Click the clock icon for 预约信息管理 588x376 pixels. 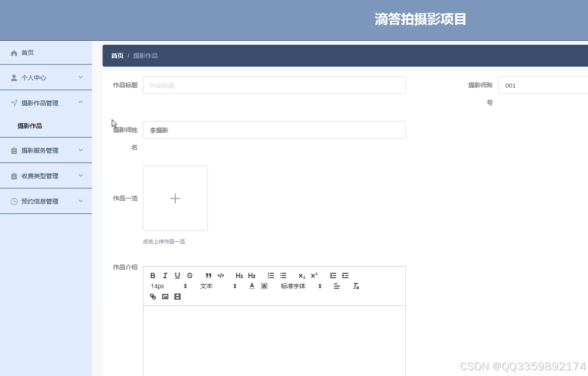click(14, 201)
